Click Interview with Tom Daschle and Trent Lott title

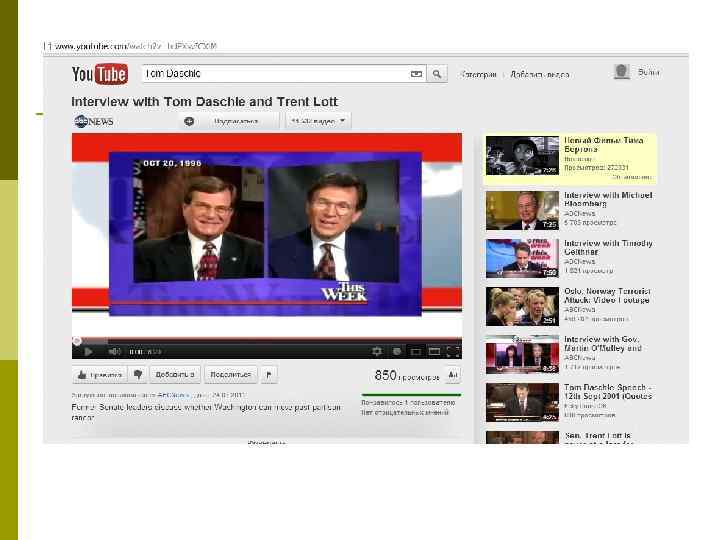(x=204, y=101)
